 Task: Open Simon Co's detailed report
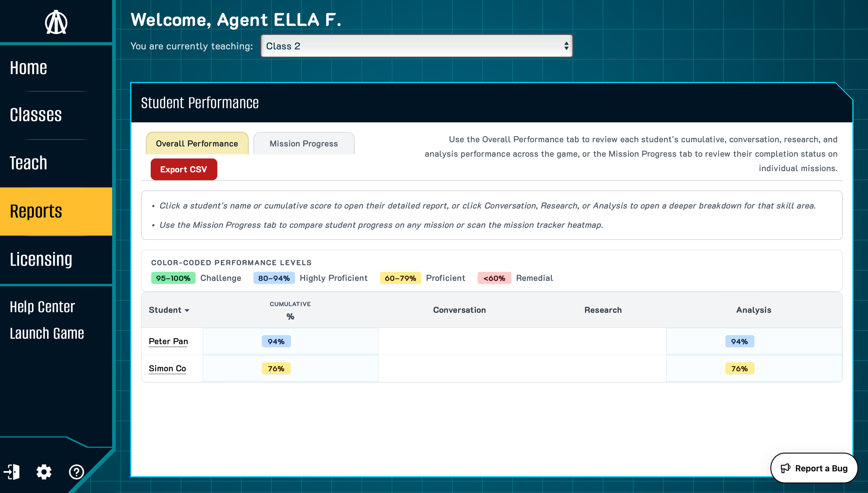[167, 368]
